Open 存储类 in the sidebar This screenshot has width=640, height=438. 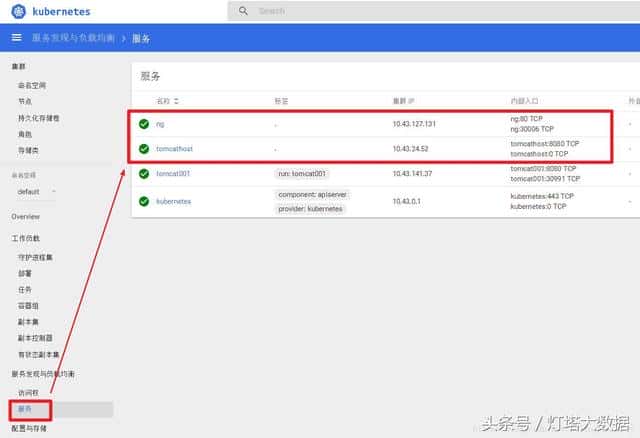click(28, 150)
